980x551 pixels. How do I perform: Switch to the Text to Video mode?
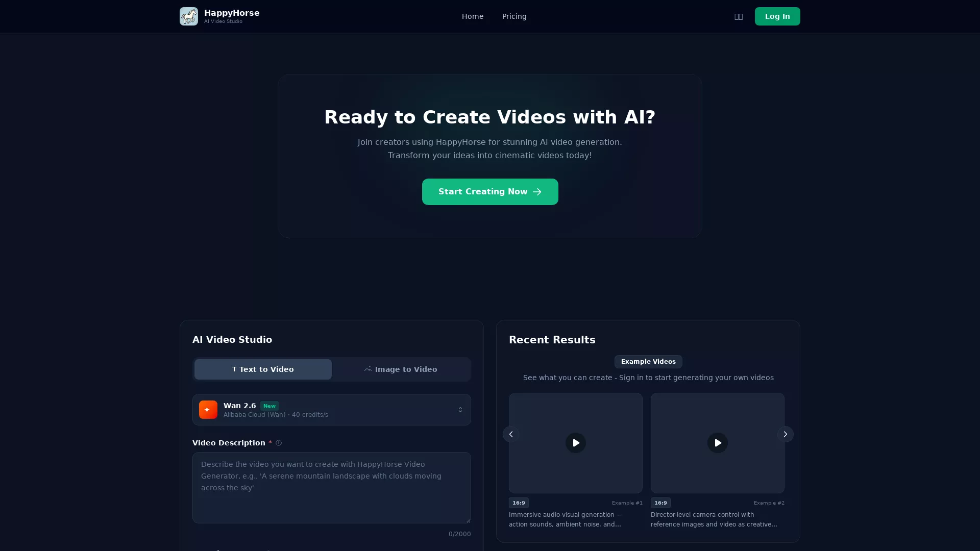click(263, 369)
